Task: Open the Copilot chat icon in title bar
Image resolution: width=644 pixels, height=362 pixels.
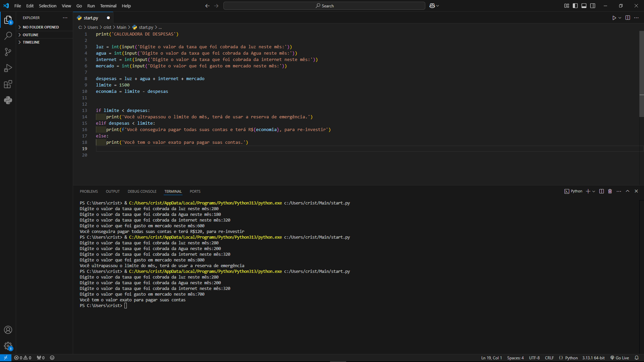Action: click(432, 6)
